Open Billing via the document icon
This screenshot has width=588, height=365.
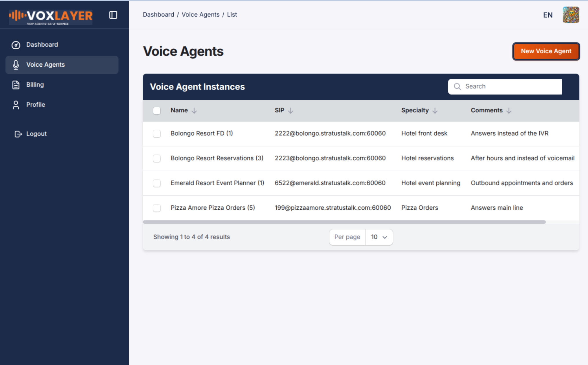(x=16, y=85)
